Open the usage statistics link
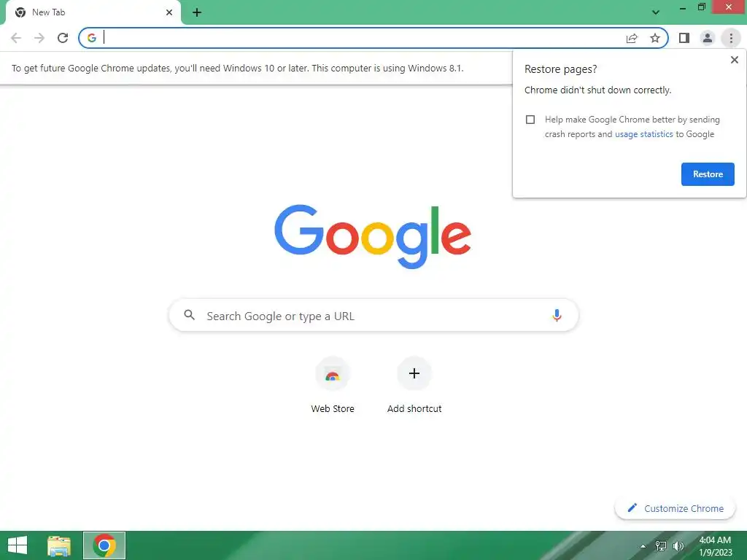This screenshot has height=560, width=747. [643, 134]
